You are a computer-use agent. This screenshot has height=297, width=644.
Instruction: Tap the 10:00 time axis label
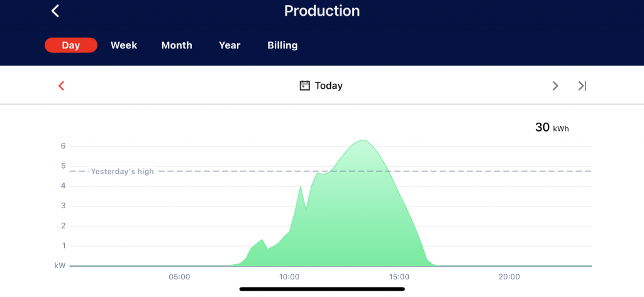pos(289,277)
